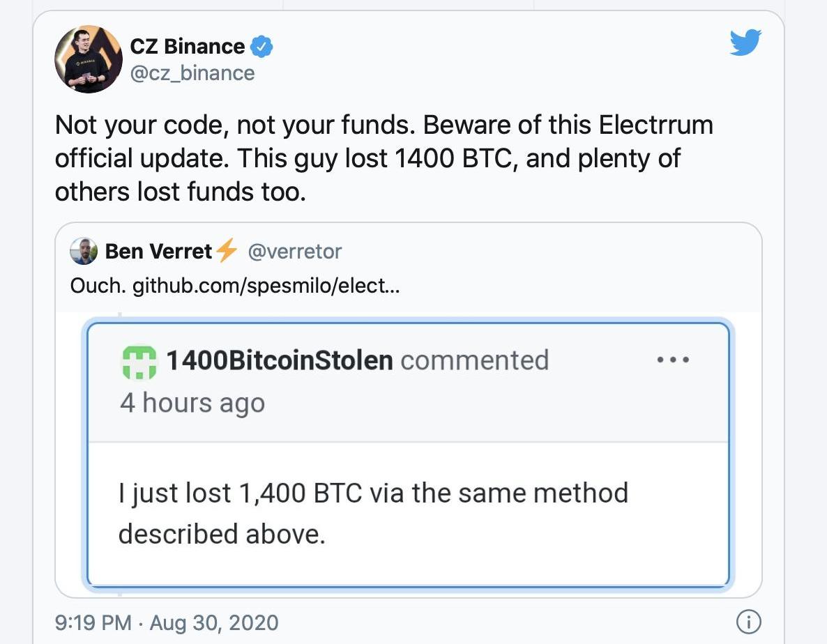Screen dimensions: 827x644
Task: Click the CZ Binance profile avatar
Action: pos(89,59)
